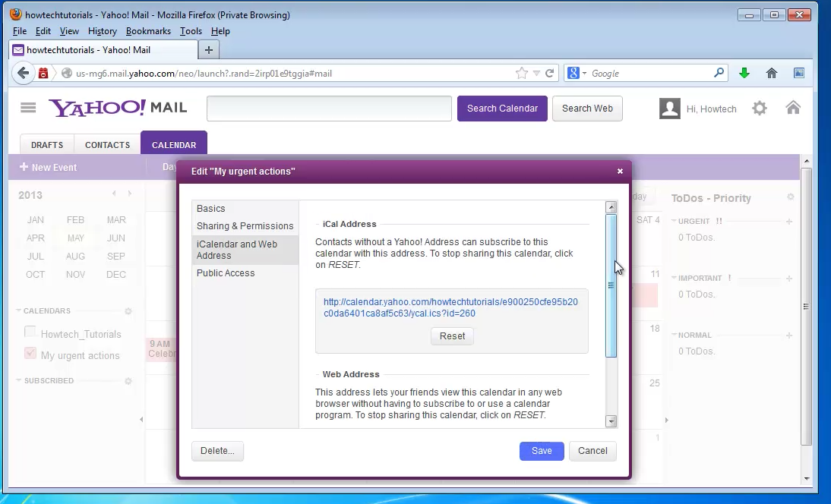
Task: Reload the page using refresh icon
Action: (x=550, y=73)
